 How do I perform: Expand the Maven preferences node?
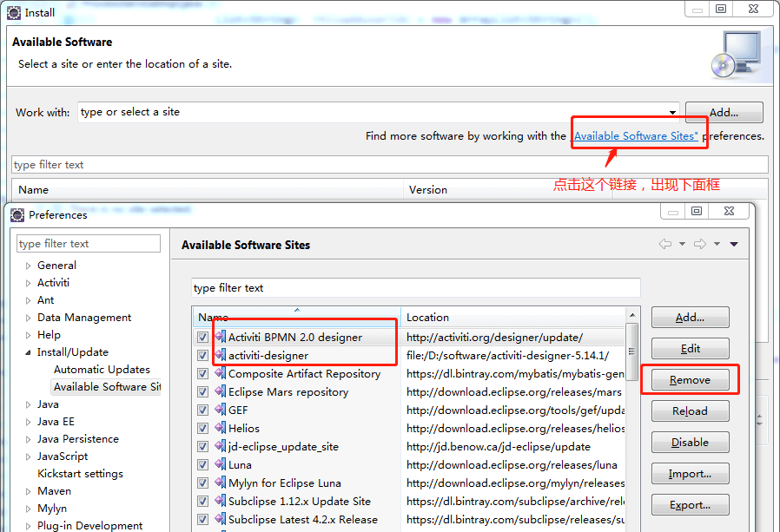coord(29,491)
